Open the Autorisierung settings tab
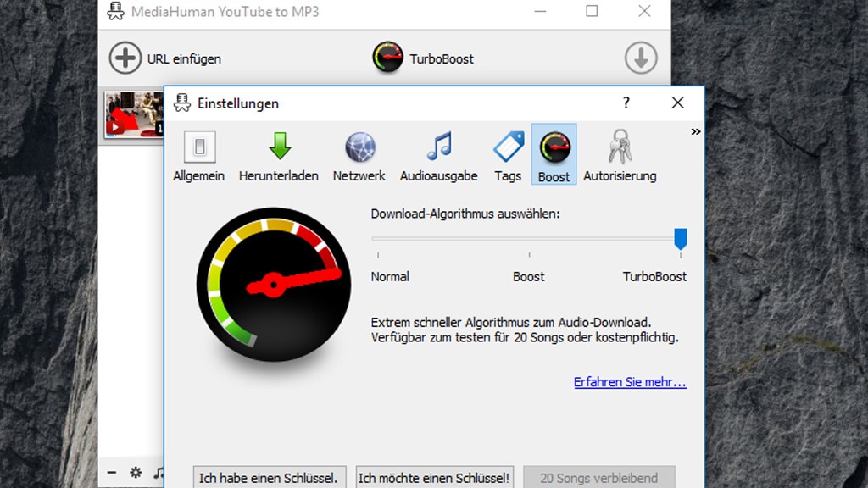The height and width of the screenshot is (488, 868). pyautogui.click(x=620, y=156)
